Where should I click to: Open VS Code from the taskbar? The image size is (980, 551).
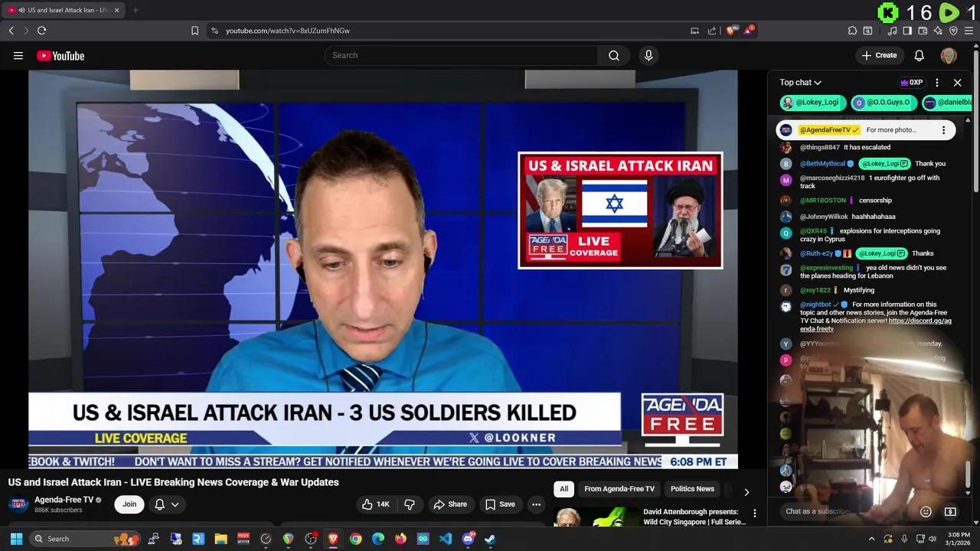click(446, 539)
